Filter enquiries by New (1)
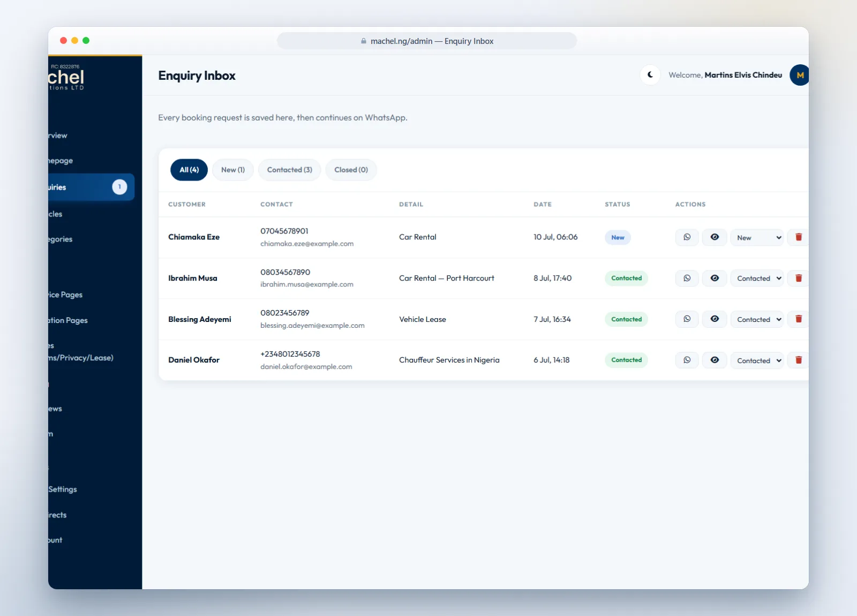Image resolution: width=857 pixels, height=616 pixels. (233, 170)
